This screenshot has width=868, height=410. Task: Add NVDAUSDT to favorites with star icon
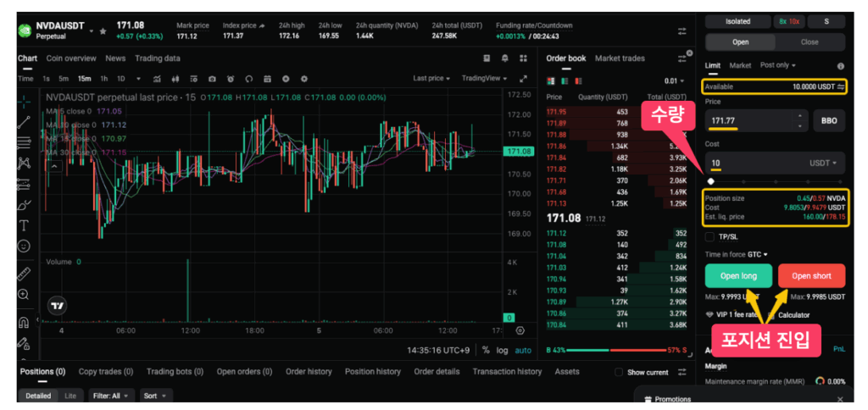coord(103,31)
